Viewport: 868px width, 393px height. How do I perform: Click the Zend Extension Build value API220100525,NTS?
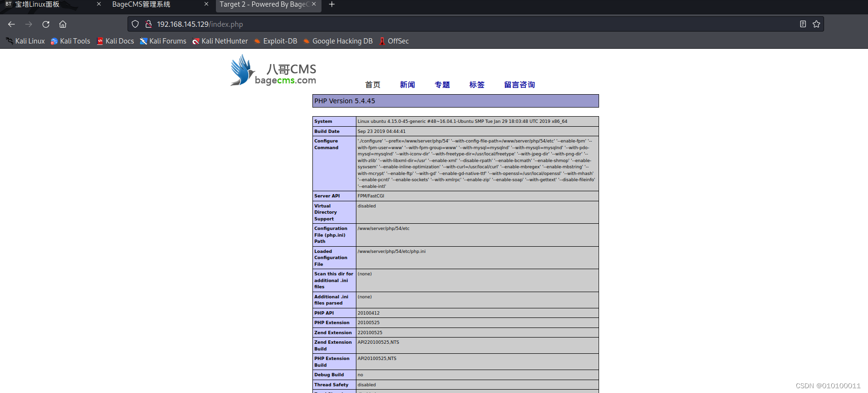[x=378, y=342]
